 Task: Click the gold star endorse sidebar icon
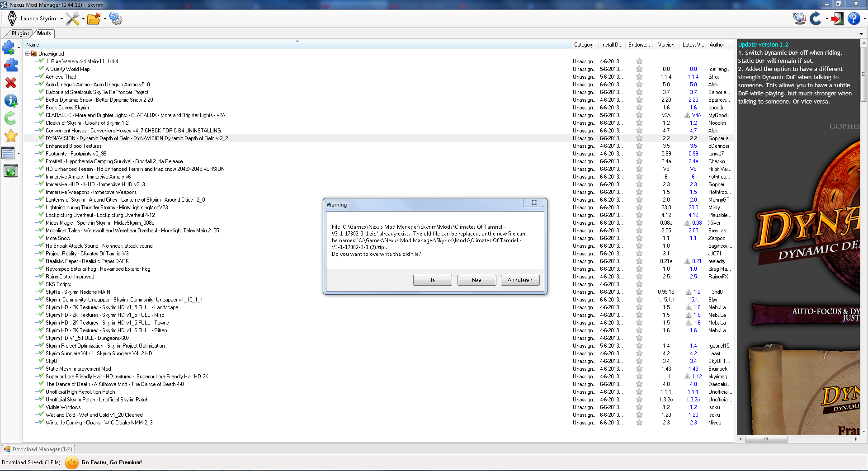pos(10,136)
